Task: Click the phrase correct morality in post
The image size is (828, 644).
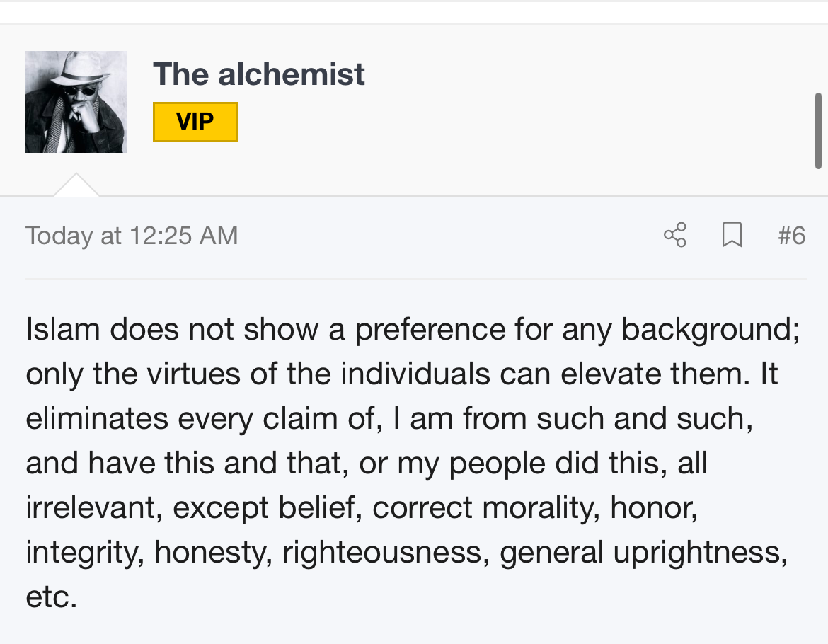Action: click(485, 509)
